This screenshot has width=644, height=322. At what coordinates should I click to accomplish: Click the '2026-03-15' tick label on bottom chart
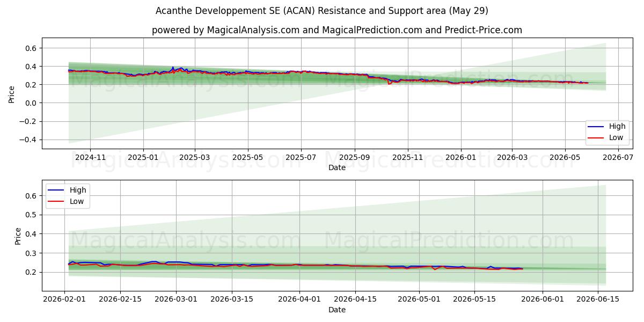[232, 299]
